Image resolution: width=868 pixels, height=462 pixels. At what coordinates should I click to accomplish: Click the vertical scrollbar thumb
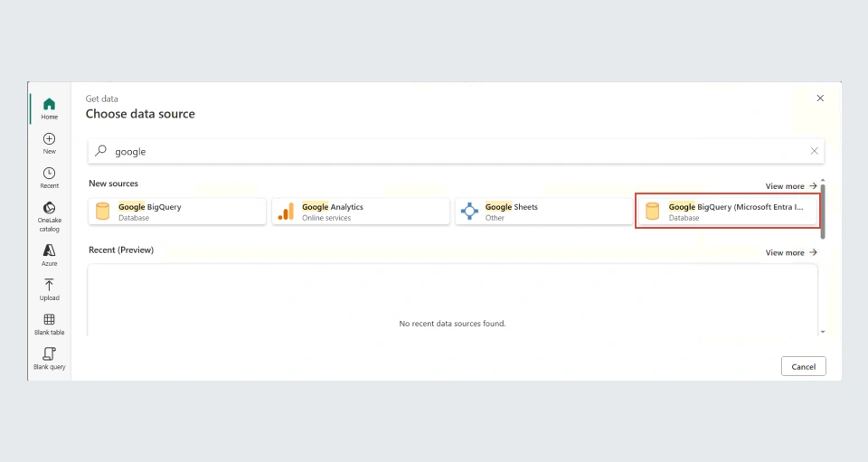coord(823,212)
